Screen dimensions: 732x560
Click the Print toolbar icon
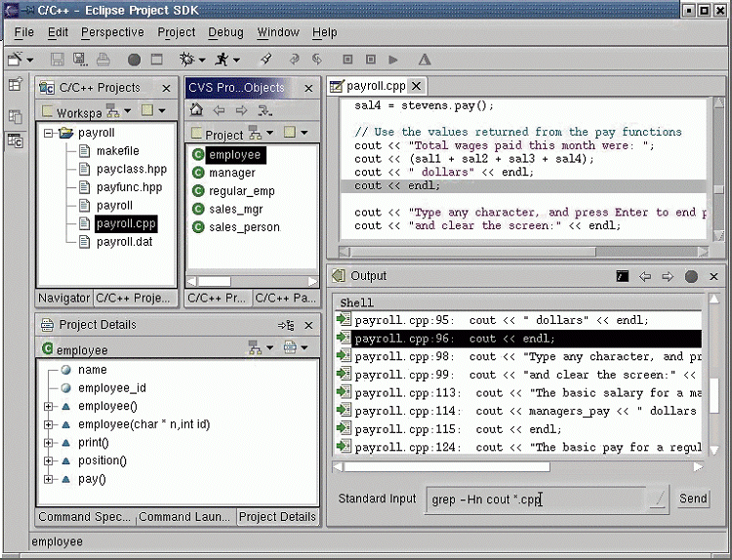tap(103, 60)
